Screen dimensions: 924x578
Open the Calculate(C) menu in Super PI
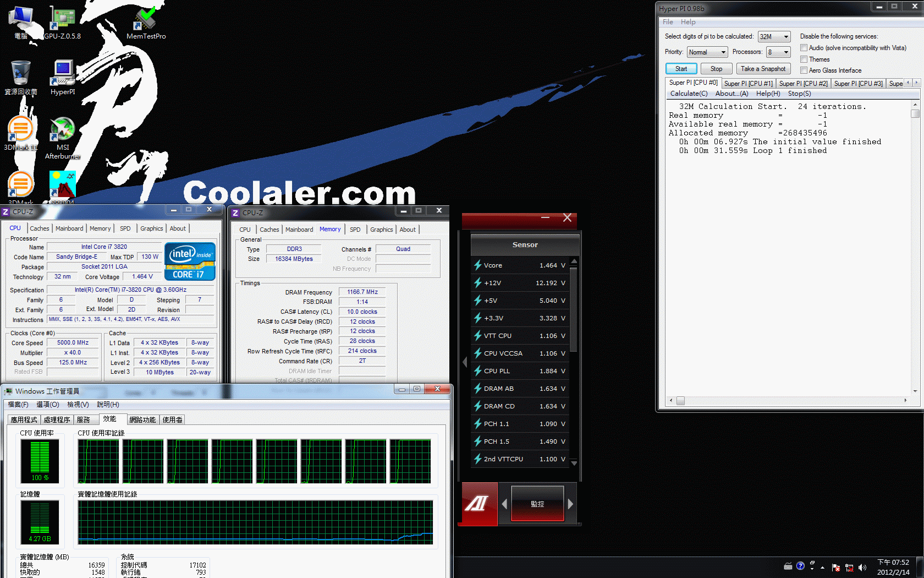click(689, 94)
